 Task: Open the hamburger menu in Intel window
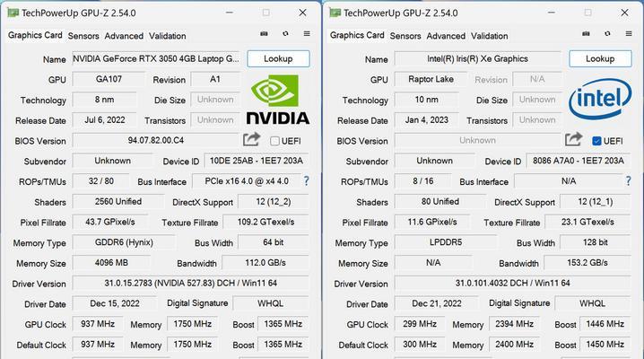pyautogui.click(x=629, y=34)
